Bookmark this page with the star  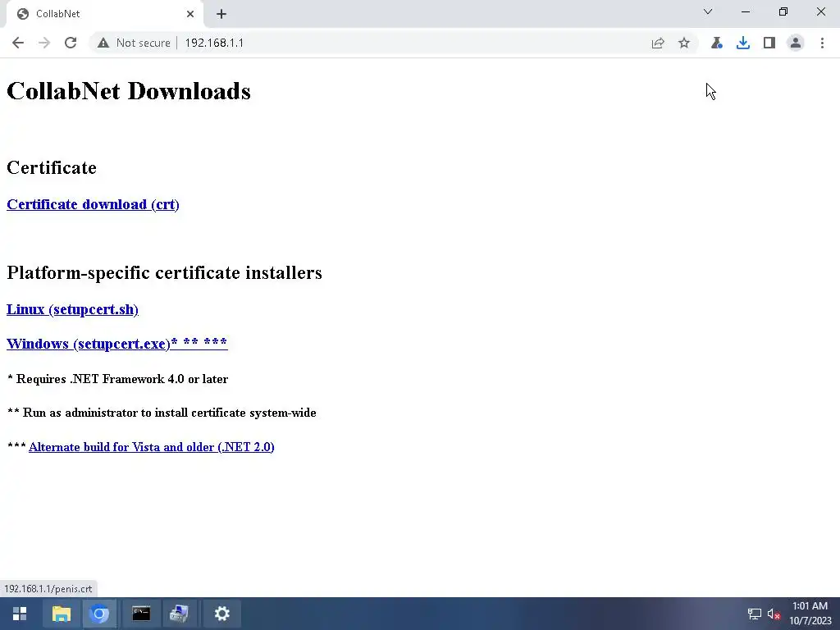tap(684, 43)
